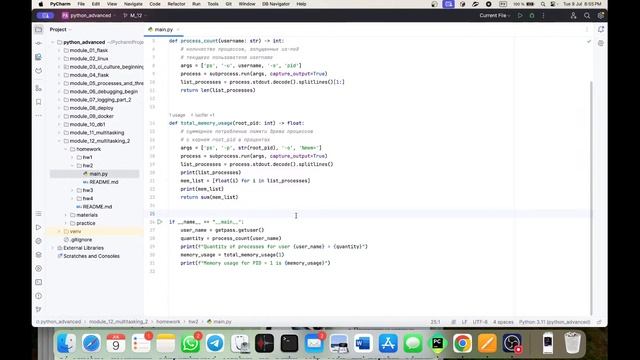Viewport: 640px width, 360px height.
Task: Expand the hw1 folder
Action: click(x=72, y=157)
